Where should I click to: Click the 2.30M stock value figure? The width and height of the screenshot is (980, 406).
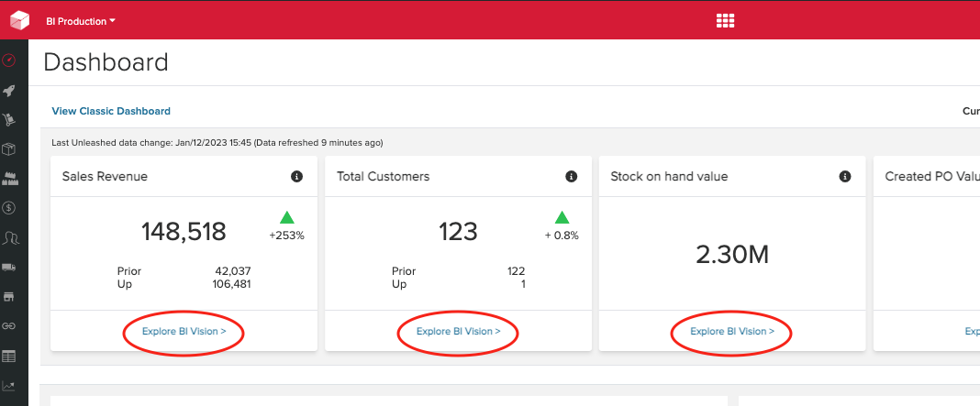point(732,255)
